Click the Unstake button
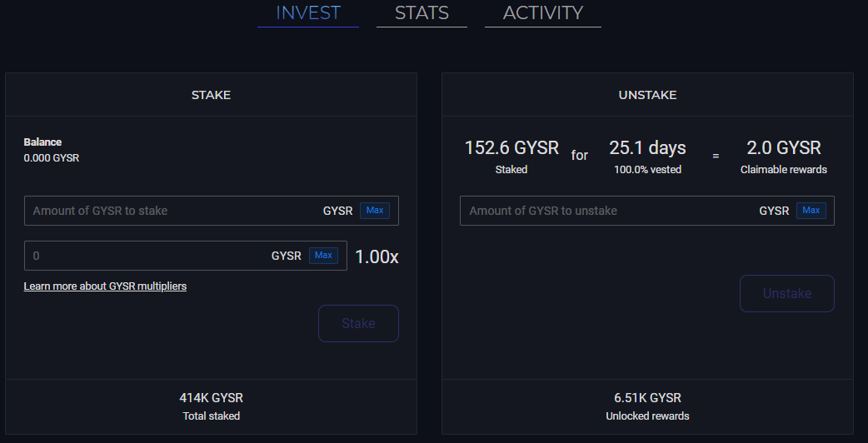 [x=786, y=294]
